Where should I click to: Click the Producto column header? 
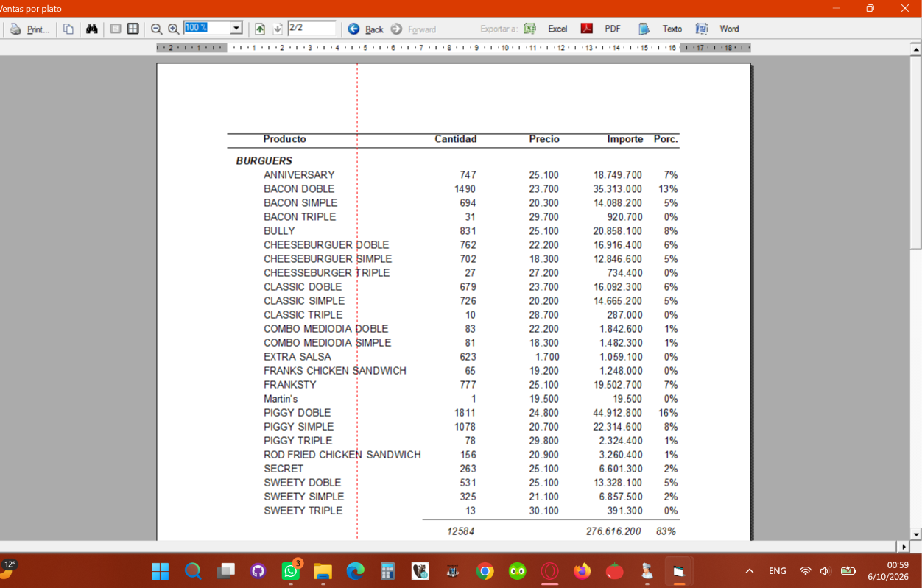point(284,139)
